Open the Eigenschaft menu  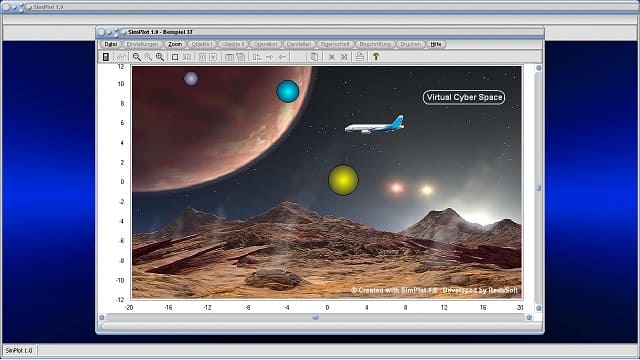coord(335,44)
